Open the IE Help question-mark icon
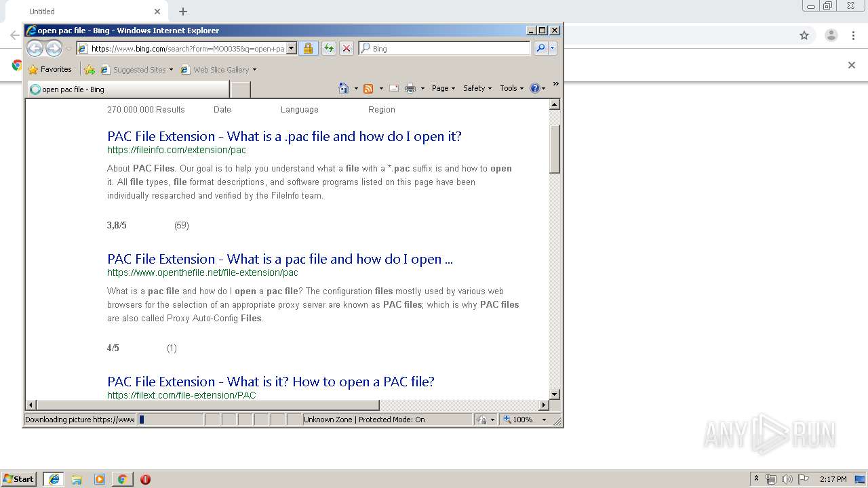The width and height of the screenshot is (868, 488). pos(534,88)
